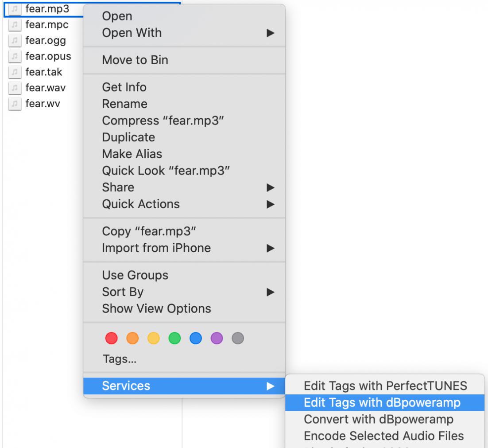Click the fear.wv file icon
This screenshot has height=448, width=488.
[x=15, y=104]
